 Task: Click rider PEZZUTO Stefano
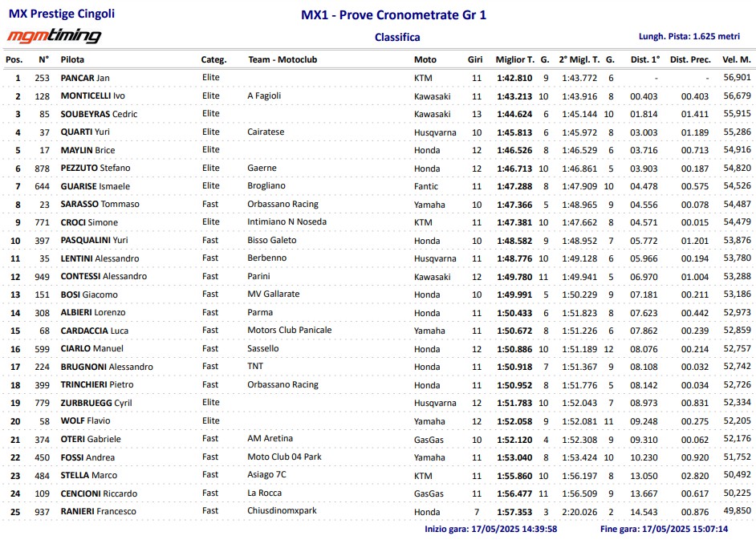pos(96,168)
